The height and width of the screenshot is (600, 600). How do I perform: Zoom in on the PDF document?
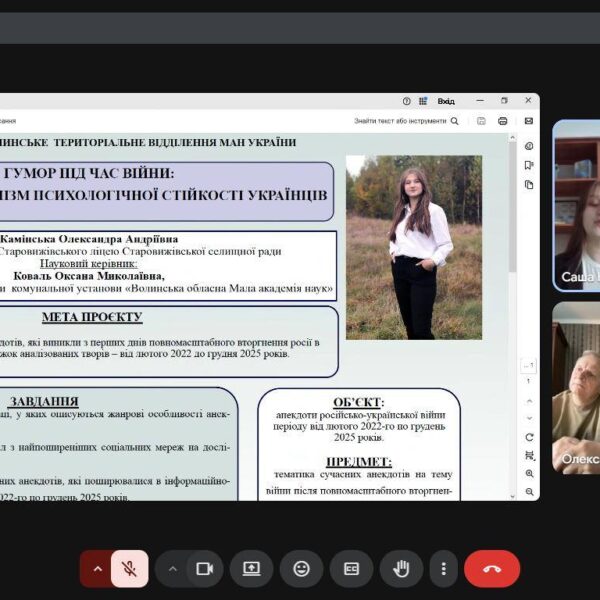pos(529,473)
